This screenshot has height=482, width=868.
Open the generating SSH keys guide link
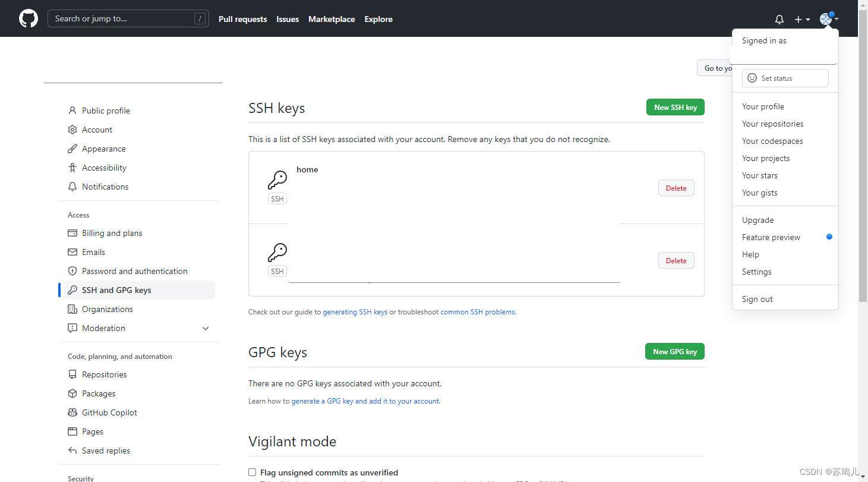point(355,311)
